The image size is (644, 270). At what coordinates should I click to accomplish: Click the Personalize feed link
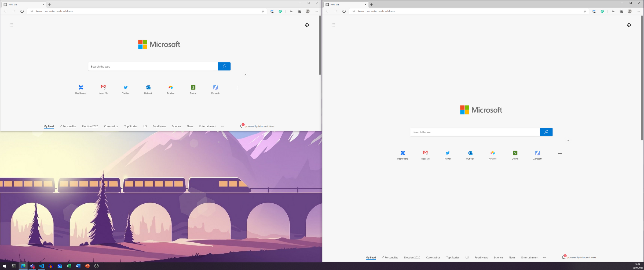(68, 126)
